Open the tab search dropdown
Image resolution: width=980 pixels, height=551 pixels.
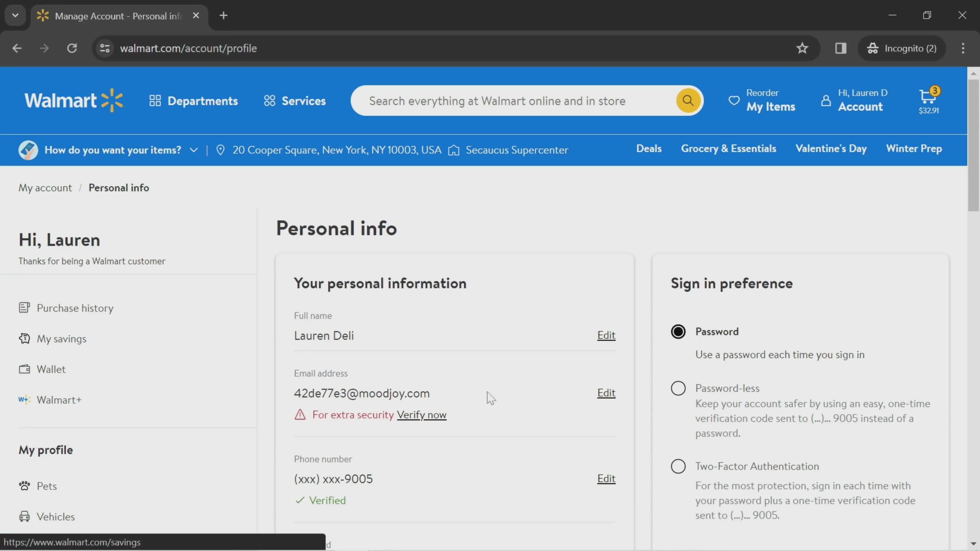15,16
